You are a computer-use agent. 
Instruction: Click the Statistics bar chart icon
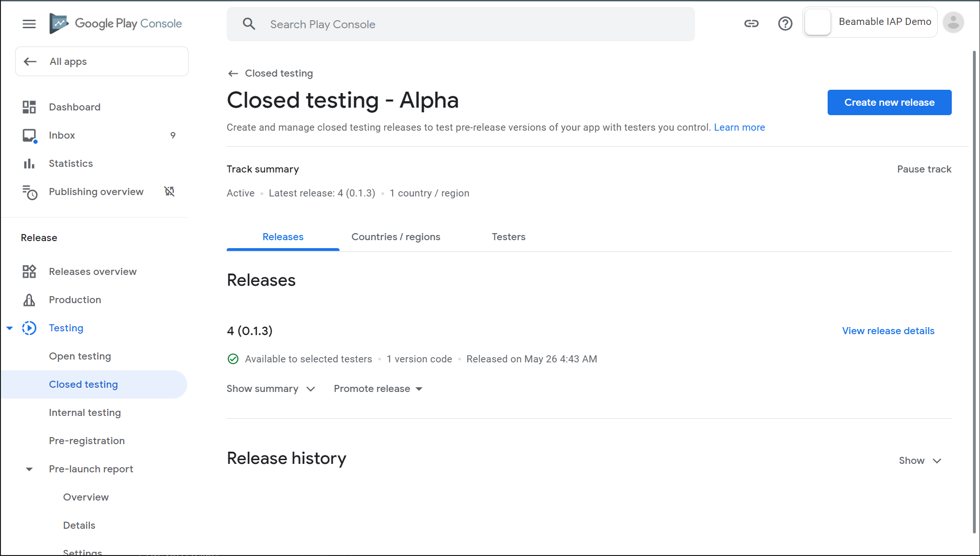[x=29, y=164]
